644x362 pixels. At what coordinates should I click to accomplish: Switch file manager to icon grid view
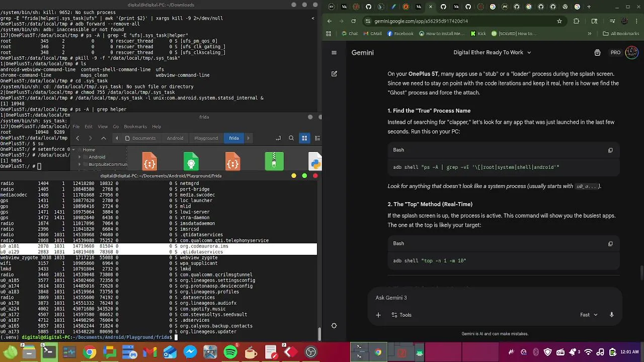click(304, 138)
